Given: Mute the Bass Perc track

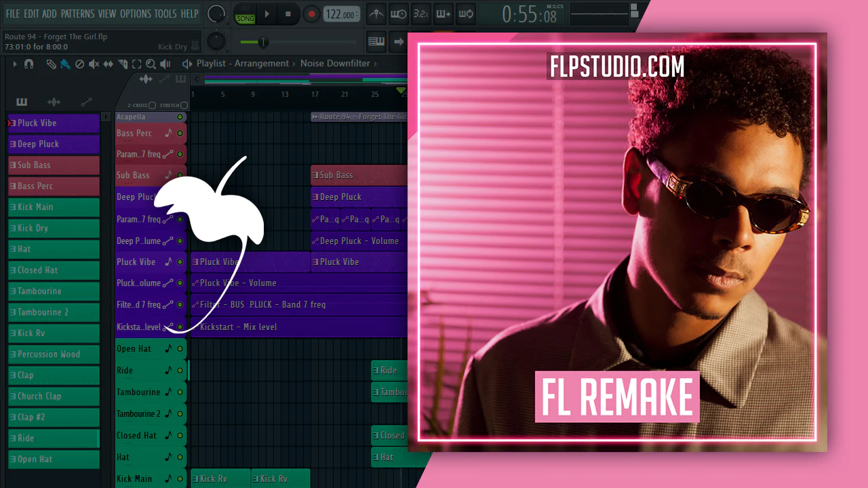Looking at the screenshot, I should pos(180,134).
